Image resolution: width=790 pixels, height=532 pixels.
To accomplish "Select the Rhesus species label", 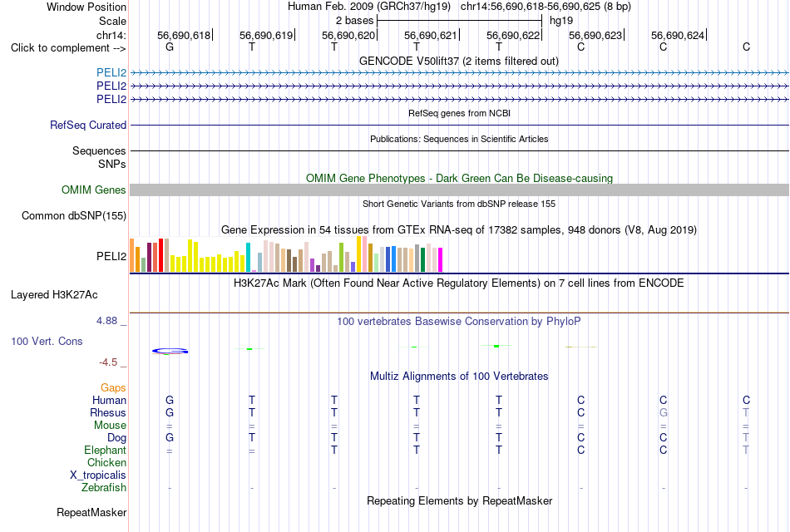I will tap(108, 412).
